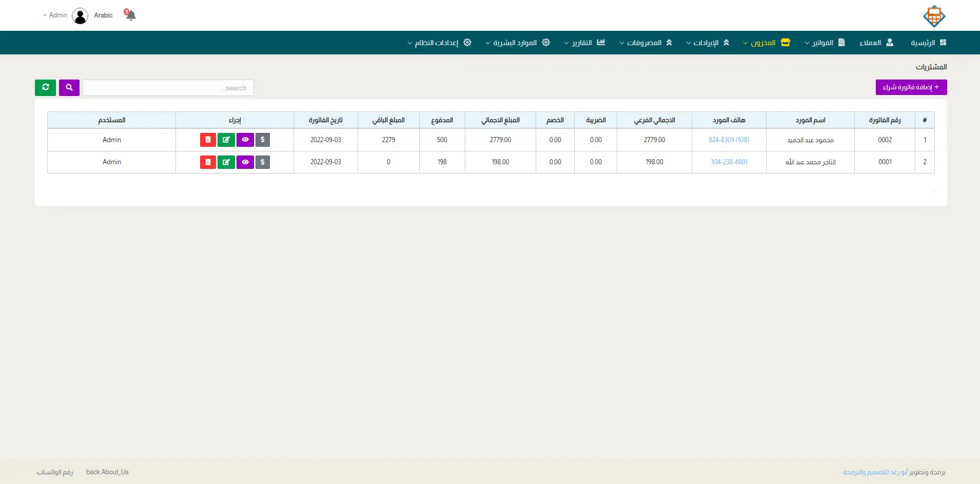Screen dimensions: 980x484
Task: Expand the المخزون inventory menu
Action: (x=767, y=43)
